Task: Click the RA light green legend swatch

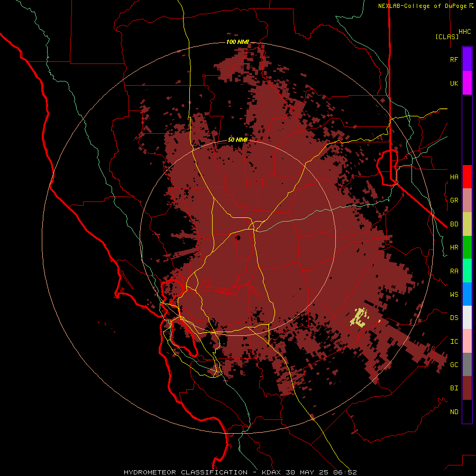Action: point(467,271)
